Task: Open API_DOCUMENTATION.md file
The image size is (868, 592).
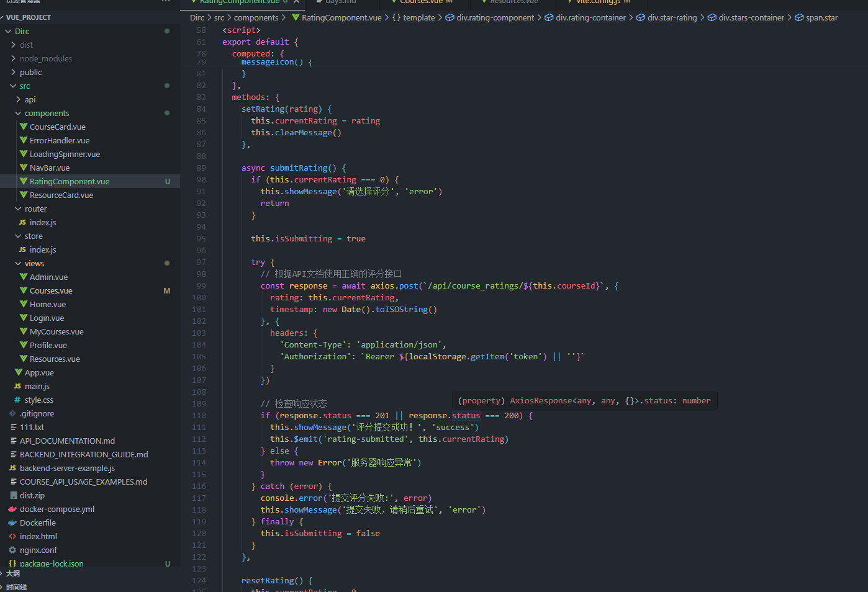Action: tap(67, 441)
